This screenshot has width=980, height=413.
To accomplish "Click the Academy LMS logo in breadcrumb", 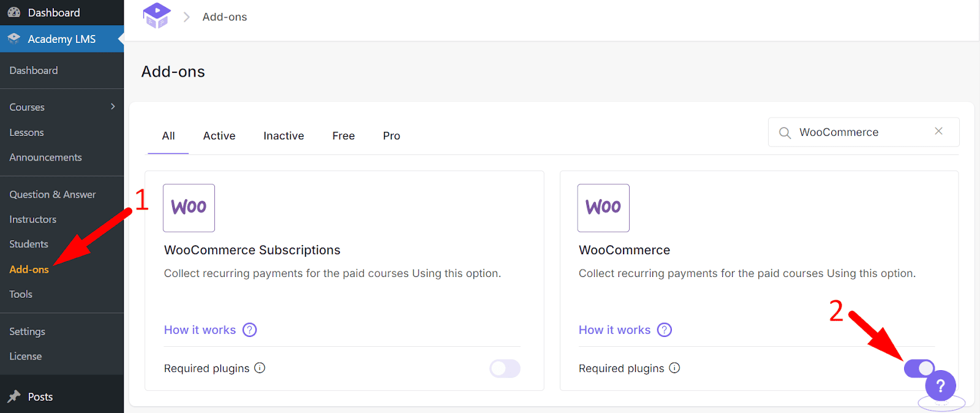I will point(156,15).
